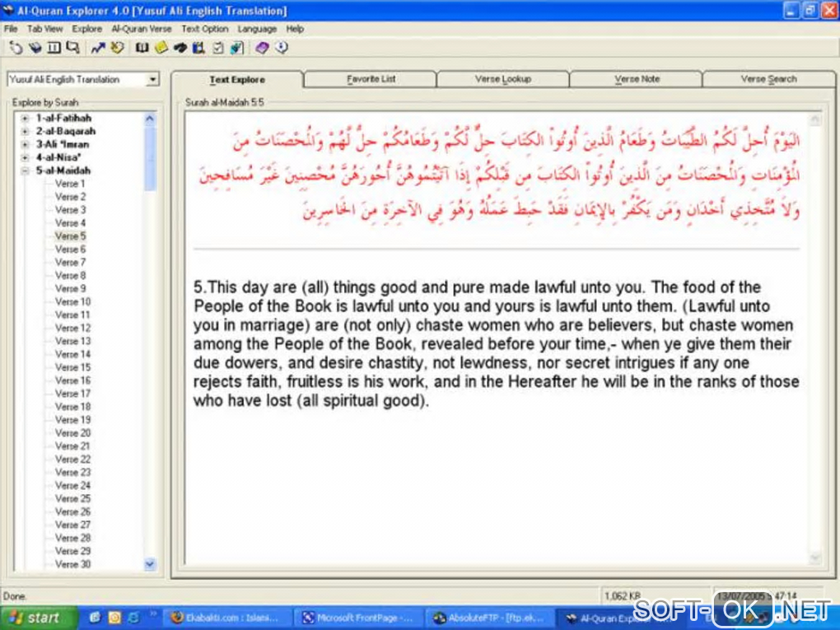Expand the 2-al-Baqarah surah node
The image size is (840, 630).
(25, 131)
